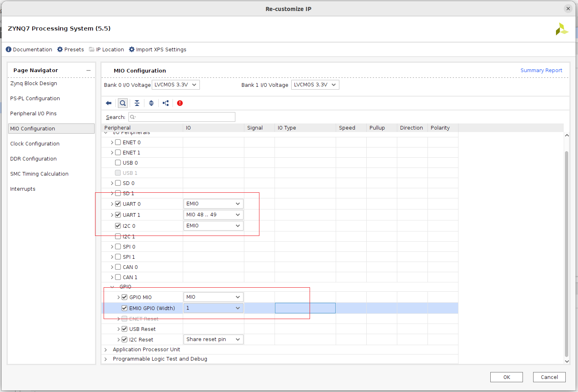Open the I2C Reset share pin dropdown
Image resolution: width=578 pixels, height=392 pixels.
point(213,339)
